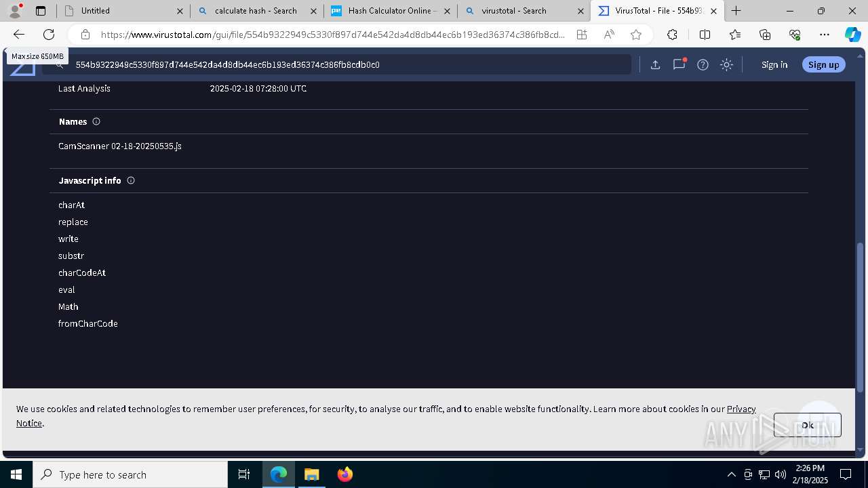Open the volume control in tray
Viewport: 868px width, 488px height.
(781, 474)
